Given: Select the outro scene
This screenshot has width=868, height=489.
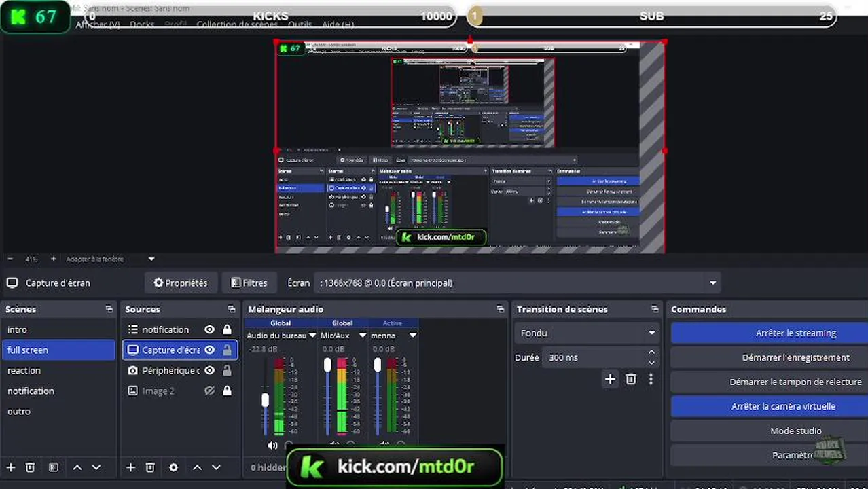Looking at the screenshot, I should coord(58,411).
